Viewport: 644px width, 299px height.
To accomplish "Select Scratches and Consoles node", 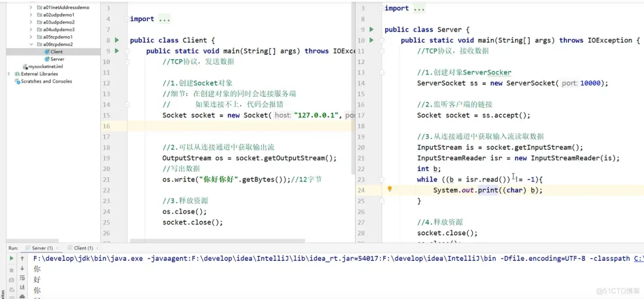I will pyautogui.click(x=46, y=82).
